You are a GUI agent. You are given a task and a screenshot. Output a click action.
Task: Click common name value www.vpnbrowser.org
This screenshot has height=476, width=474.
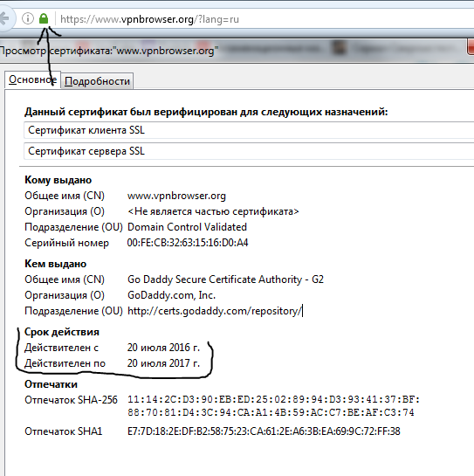[x=176, y=196]
